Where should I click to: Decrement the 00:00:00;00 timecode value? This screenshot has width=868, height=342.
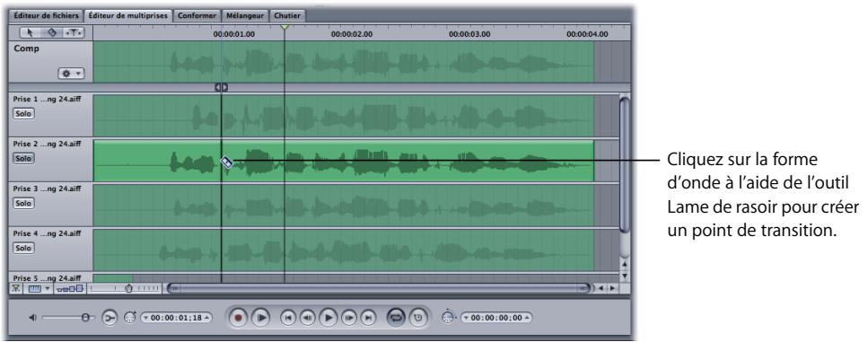pyautogui.click(x=466, y=318)
